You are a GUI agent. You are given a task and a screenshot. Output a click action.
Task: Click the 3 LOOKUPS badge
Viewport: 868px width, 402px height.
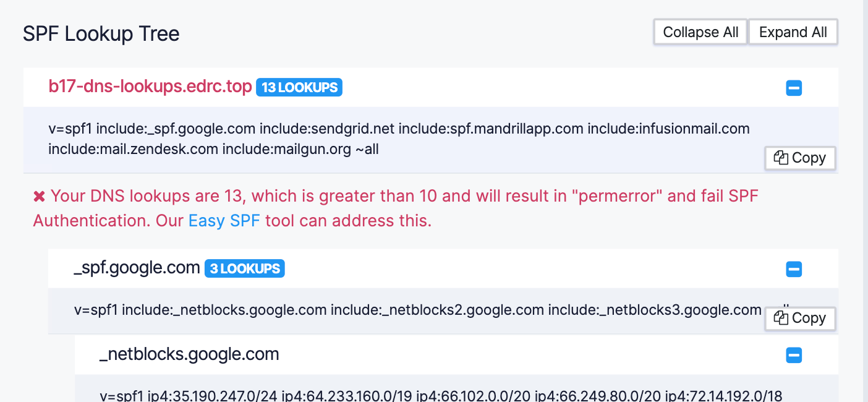245,269
